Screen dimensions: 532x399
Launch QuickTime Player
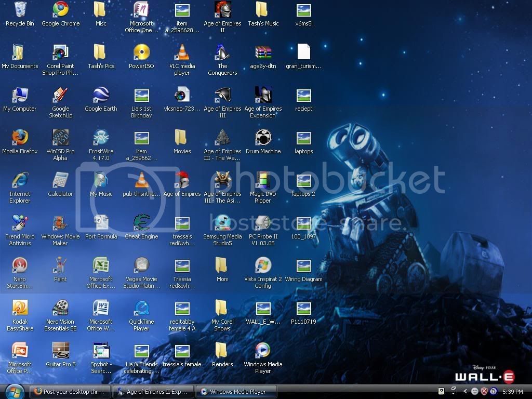click(141, 308)
